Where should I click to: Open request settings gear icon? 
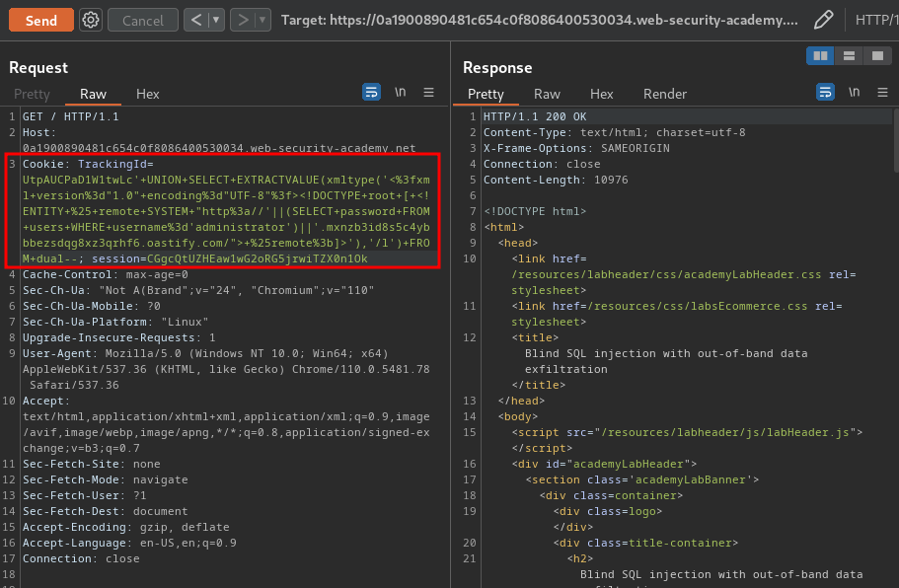[91, 20]
